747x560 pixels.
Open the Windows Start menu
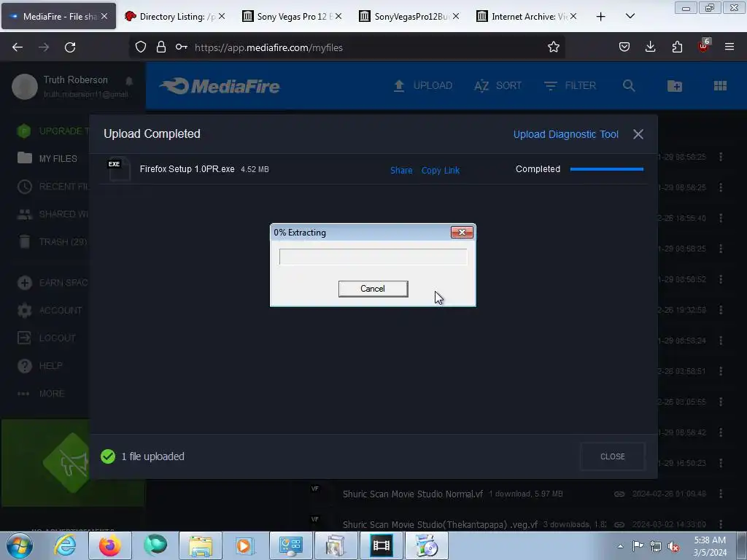click(20, 545)
